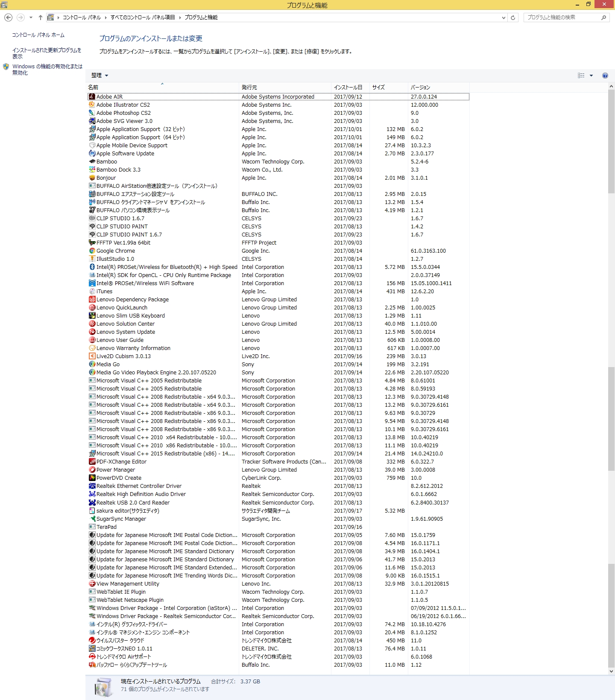Screen dimensions: 615x700
Task: Click the Power Manager icon
Action: point(92,470)
